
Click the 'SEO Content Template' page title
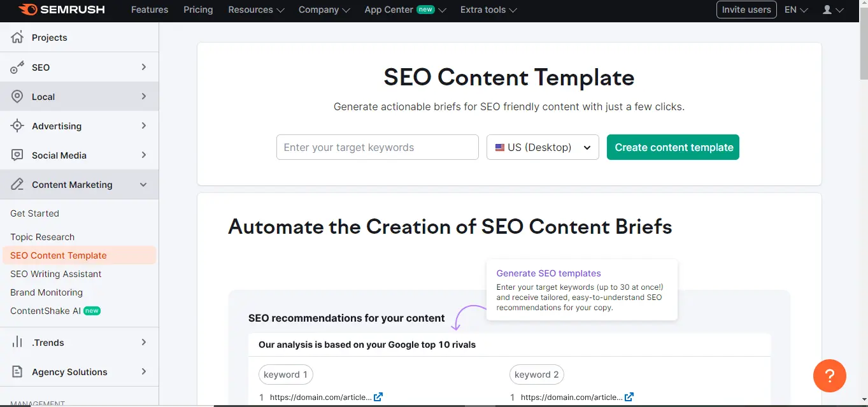(509, 77)
